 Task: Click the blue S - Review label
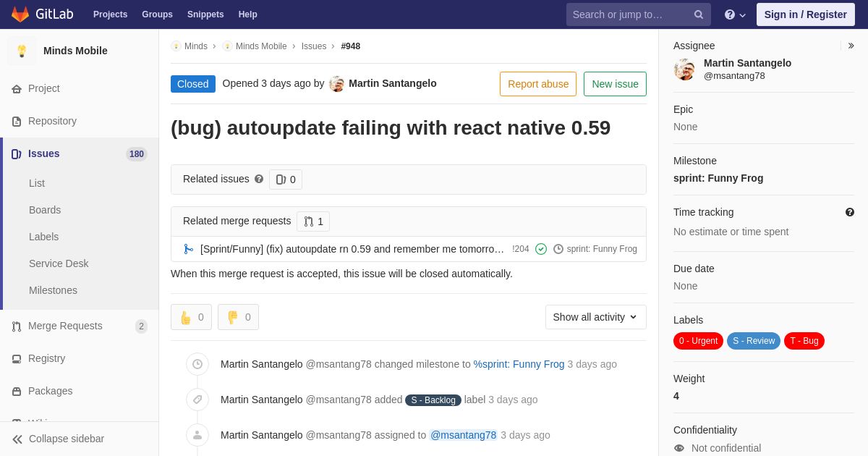[x=754, y=341]
